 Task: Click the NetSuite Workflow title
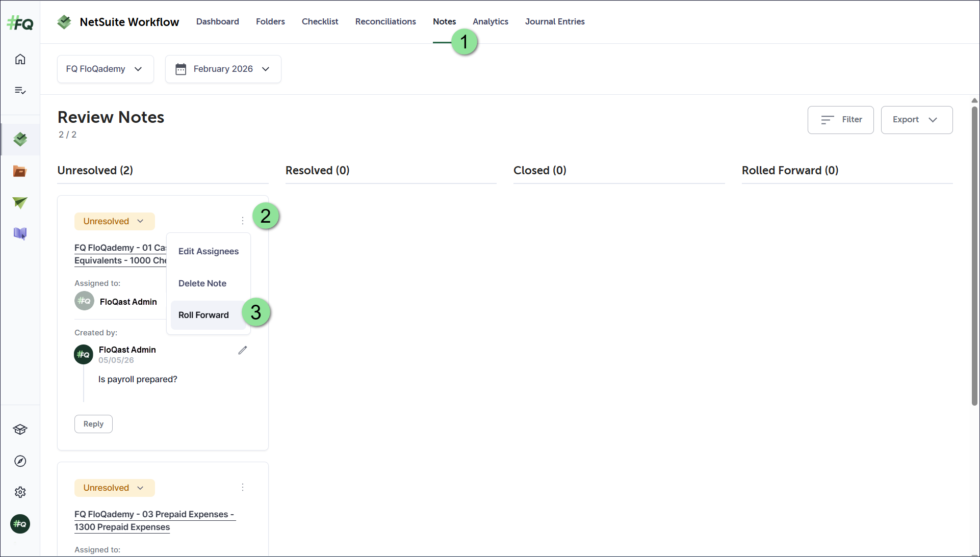[130, 22]
